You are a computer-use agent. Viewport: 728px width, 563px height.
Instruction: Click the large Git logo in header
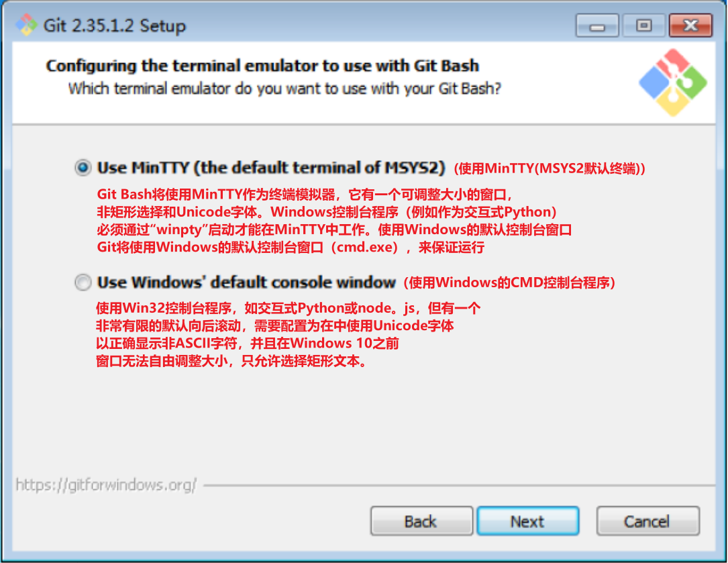point(673,83)
